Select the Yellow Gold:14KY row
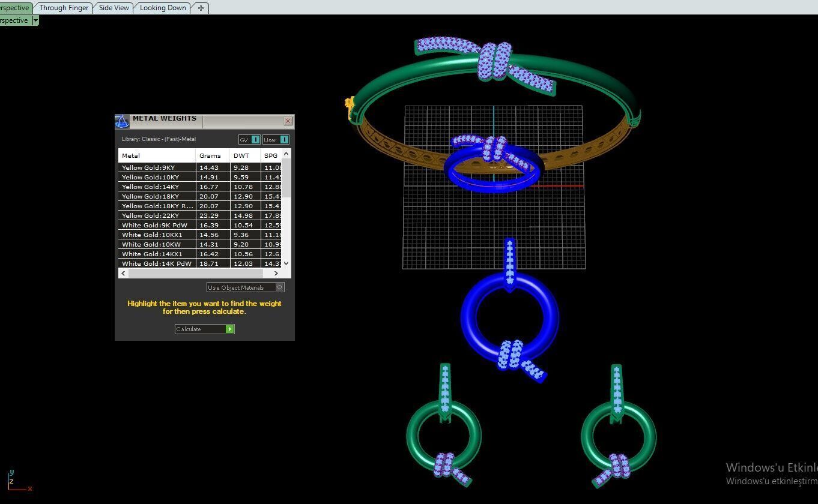 [200, 187]
